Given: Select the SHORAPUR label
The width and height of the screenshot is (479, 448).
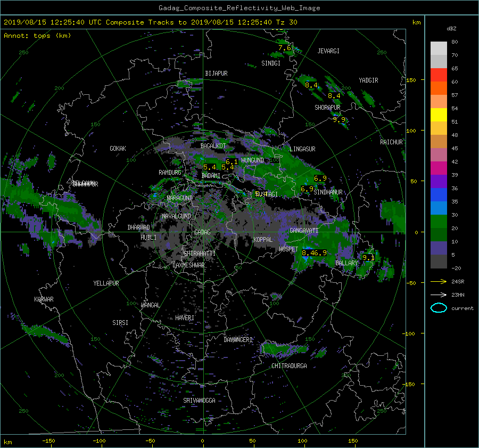Looking at the screenshot, I should point(327,108).
